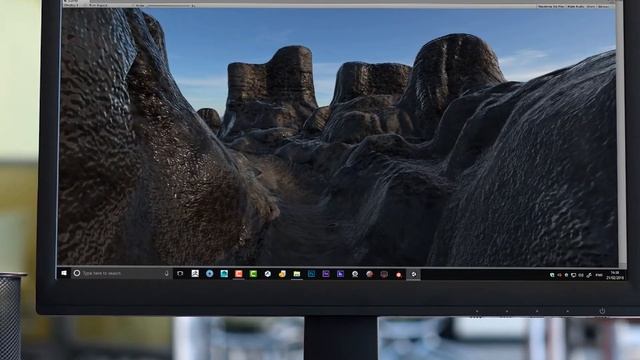Open the second purple Adobe taskbar icon
The height and width of the screenshot is (360, 640).
pos(340,274)
